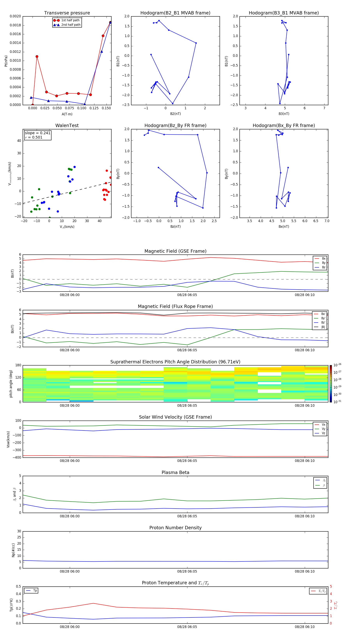Click right-side red 'Te/Tp' axis label
The height and width of the screenshot is (644, 351).
(x=336, y=605)
